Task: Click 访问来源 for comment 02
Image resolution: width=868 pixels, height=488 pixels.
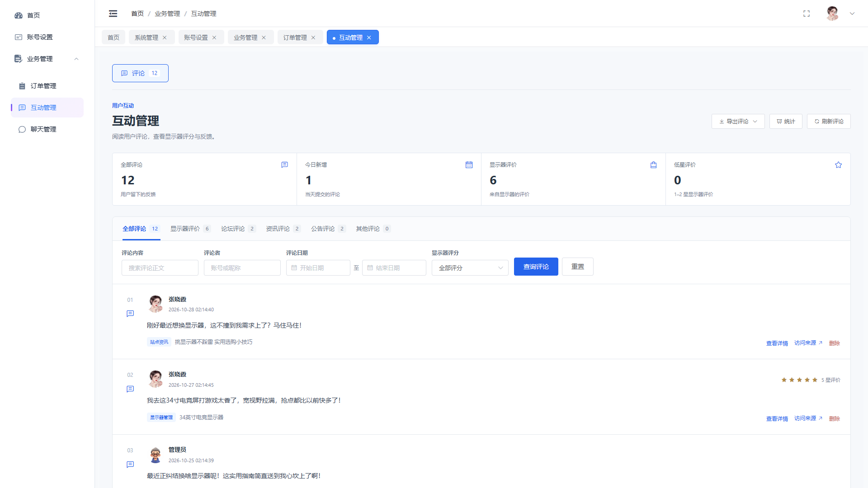Action: click(808, 418)
